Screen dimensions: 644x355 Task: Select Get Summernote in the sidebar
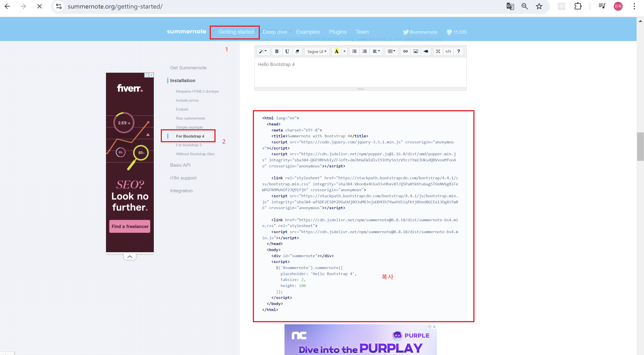188,68
